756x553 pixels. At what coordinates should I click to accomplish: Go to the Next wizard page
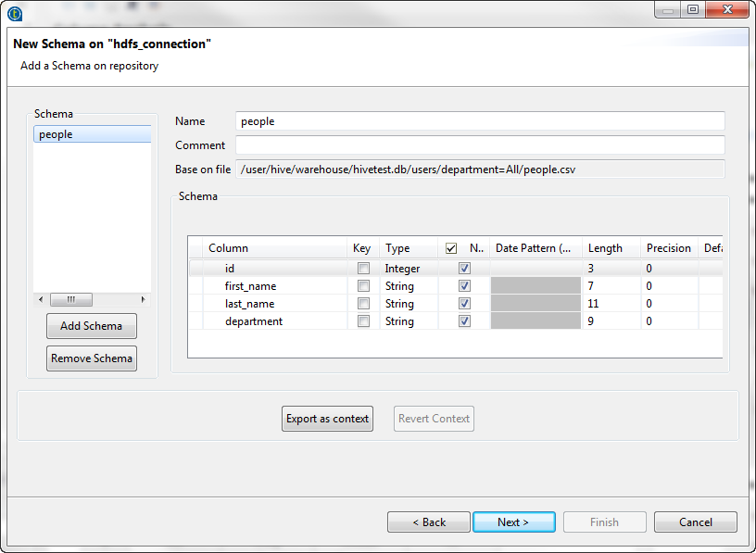point(513,522)
